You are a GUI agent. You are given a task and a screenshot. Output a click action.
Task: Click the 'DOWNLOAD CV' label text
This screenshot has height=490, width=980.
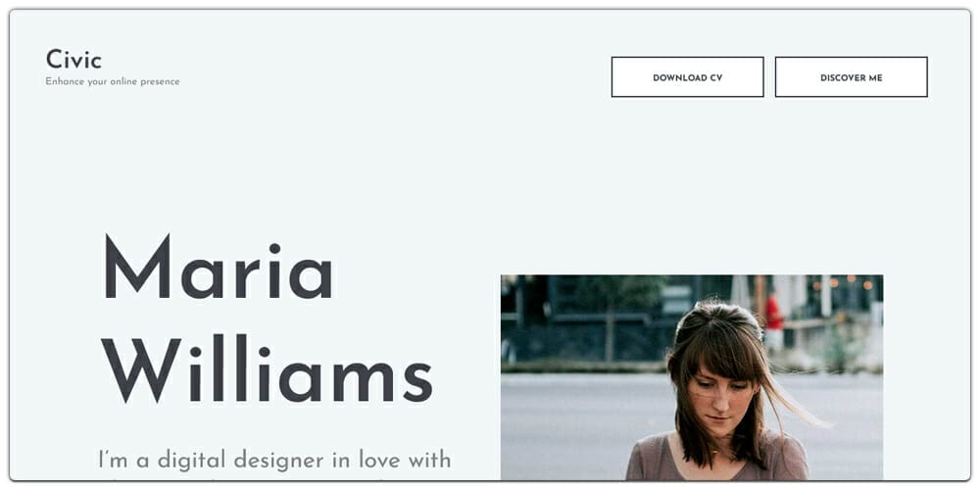pyautogui.click(x=688, y=78)
